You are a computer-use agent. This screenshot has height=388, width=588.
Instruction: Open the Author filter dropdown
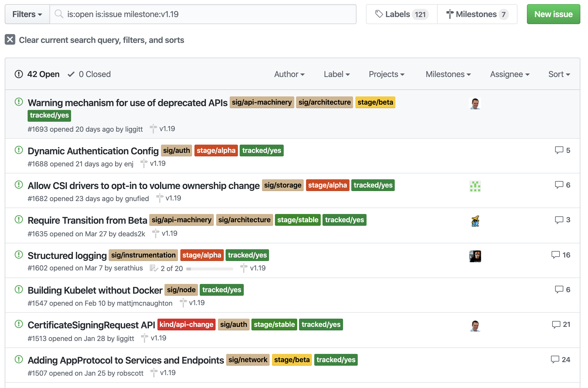pyautogui.click(x=289, y=74)
